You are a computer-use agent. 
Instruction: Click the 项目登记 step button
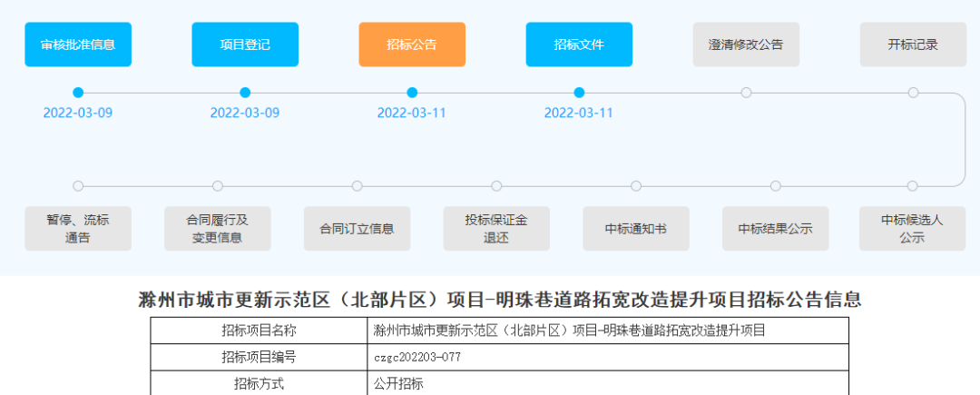[245, 44]
